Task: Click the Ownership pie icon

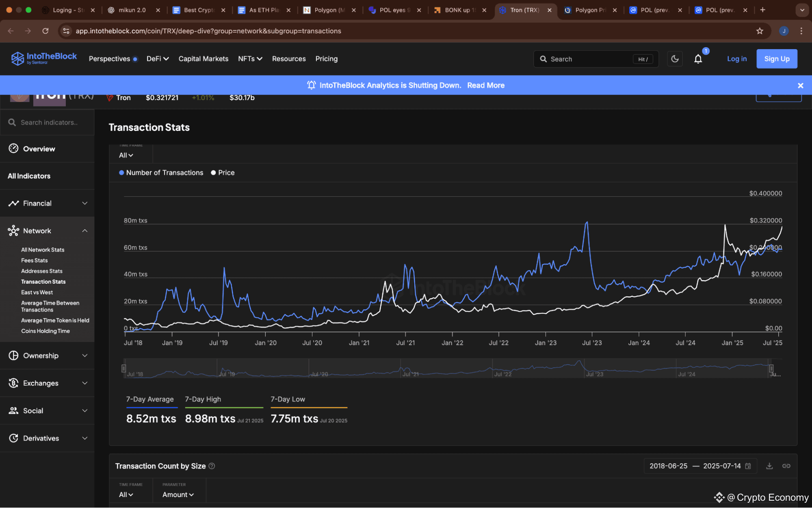Action: tap(13, 356)
